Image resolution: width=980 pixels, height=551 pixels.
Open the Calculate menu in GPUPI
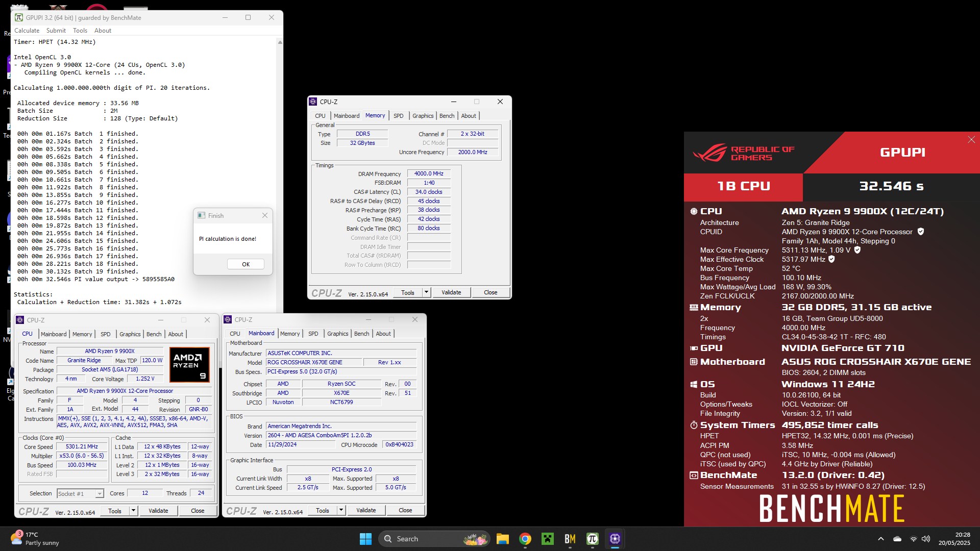[x=27, y=31]
